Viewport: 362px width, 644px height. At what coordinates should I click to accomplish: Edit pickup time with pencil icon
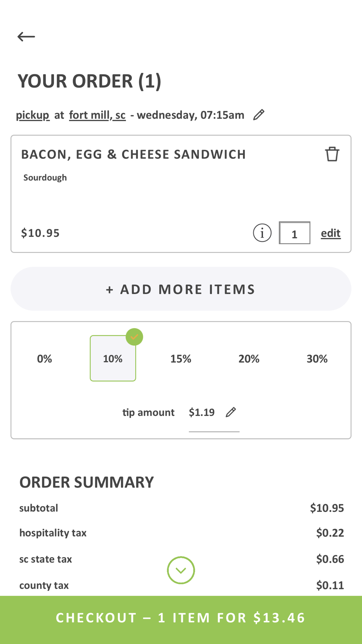[x=259, y=115]
